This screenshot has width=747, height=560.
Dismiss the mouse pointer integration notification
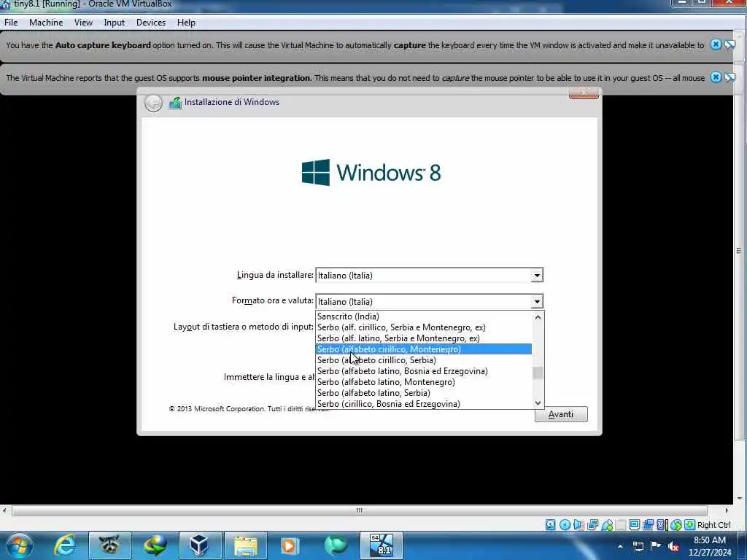716,77
